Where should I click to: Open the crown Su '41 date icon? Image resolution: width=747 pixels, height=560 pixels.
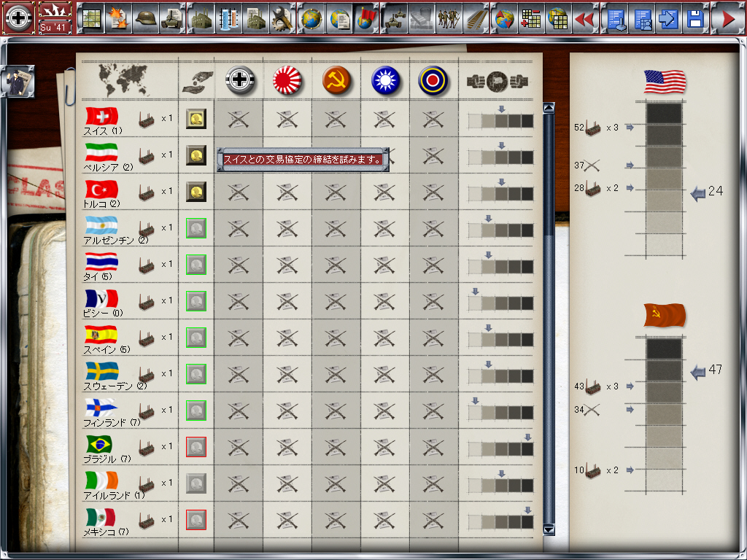[x=55, y=17]
